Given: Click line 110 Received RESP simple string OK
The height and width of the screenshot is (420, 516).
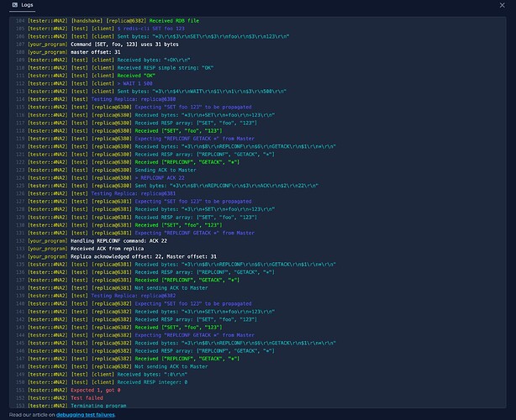Looking at the screenshot, I should tap(121, 68).
